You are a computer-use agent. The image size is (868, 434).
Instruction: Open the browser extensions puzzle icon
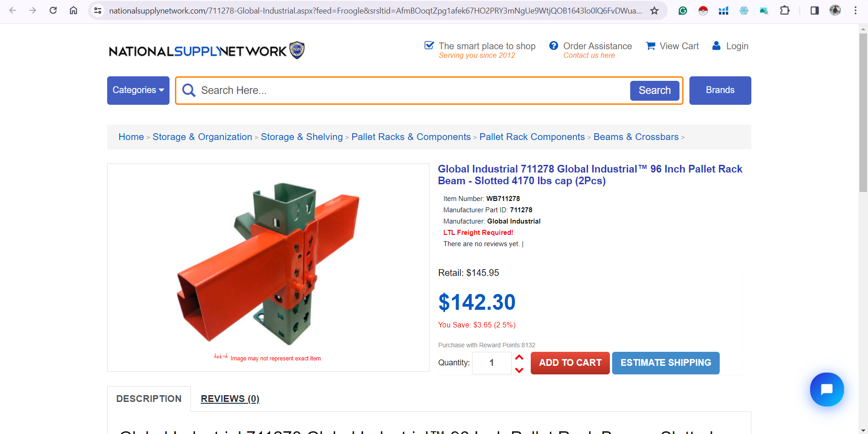click(x=785, y=10)
